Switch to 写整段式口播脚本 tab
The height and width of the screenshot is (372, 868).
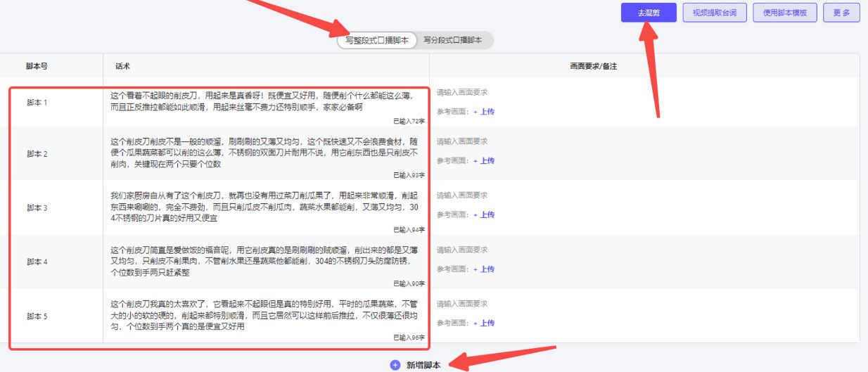click(377, 41)
